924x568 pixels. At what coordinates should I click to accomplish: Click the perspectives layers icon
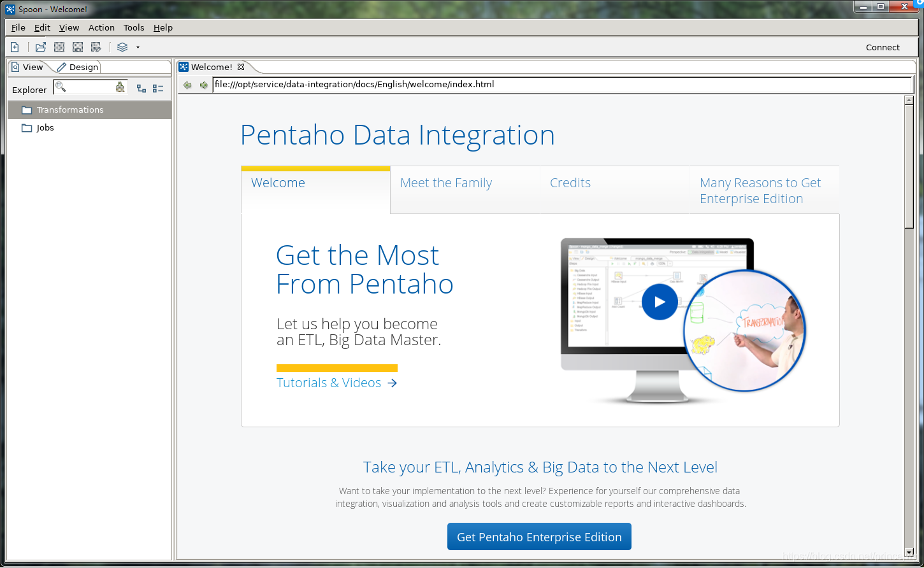pyautogui.click(x=122, y=47)
